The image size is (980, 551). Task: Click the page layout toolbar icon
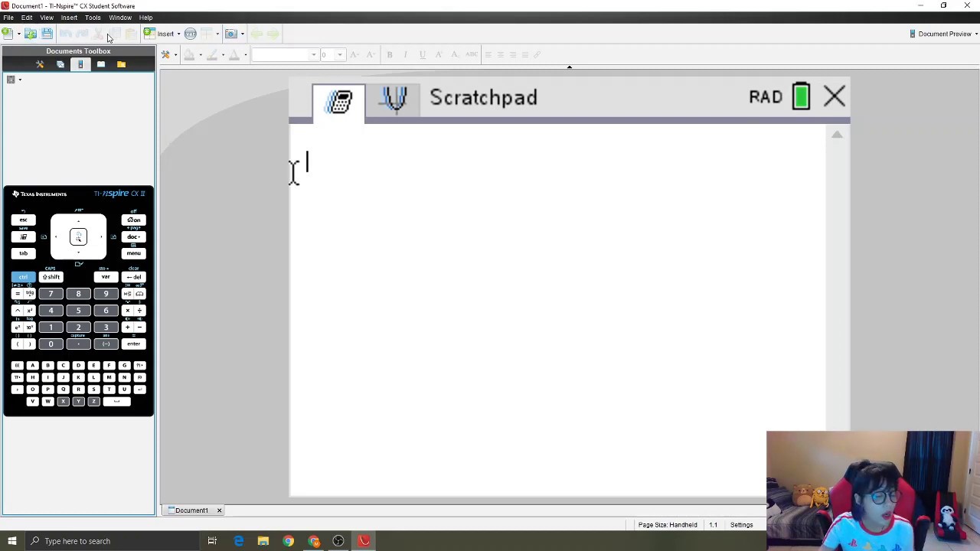(206, 34)
